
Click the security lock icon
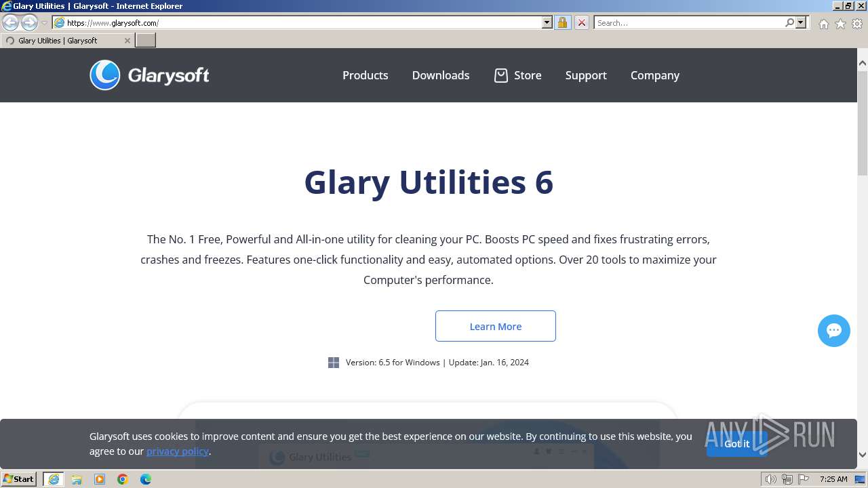click(x=562, y=22)
